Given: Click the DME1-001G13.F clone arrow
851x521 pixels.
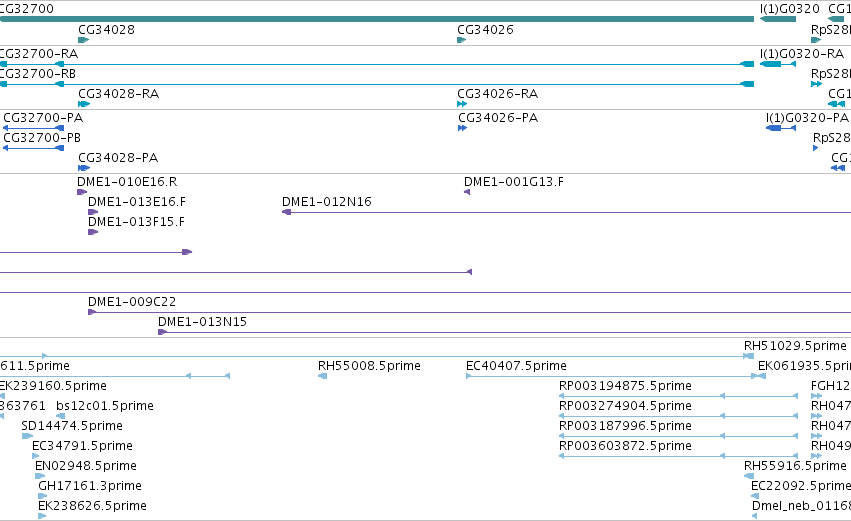Looking at the screenshot, I should (x=467, y=192).
